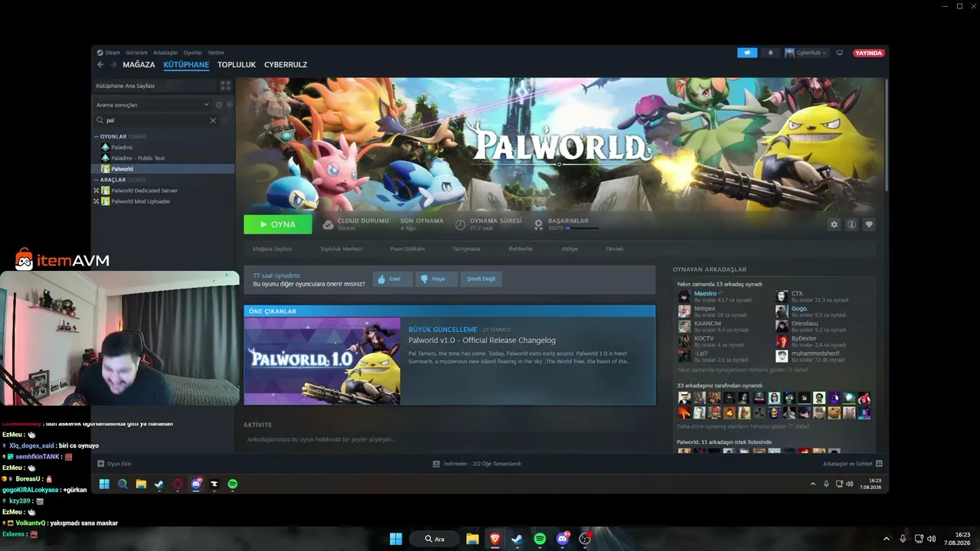
Task: Click the Şimdi Değil button
Action: click(x=481, y=279)
